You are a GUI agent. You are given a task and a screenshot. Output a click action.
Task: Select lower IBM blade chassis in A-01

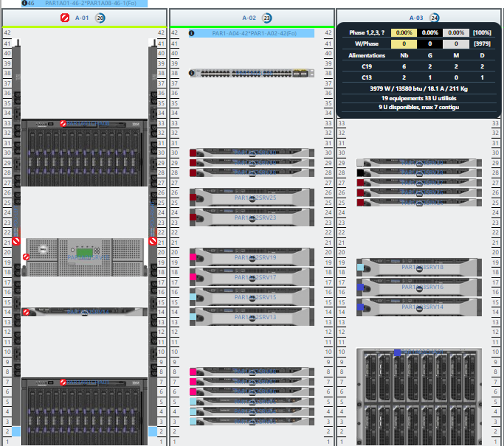[x=85, y=412]
